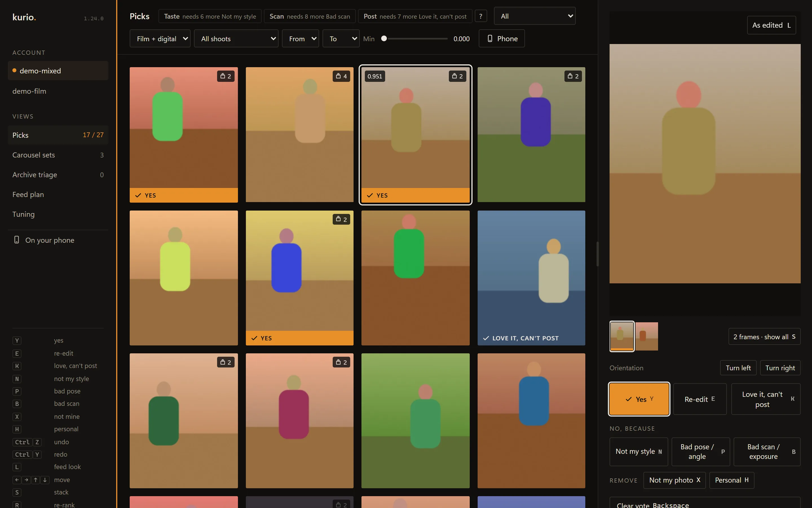
Task: Open the question mark help button
Action: tap(480, 16)
